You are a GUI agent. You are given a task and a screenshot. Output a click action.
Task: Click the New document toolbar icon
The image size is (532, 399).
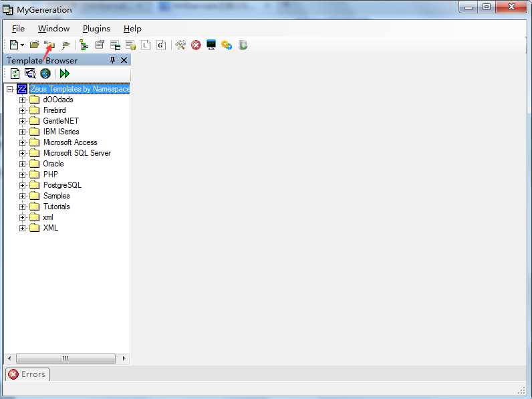tap(14, 45)
